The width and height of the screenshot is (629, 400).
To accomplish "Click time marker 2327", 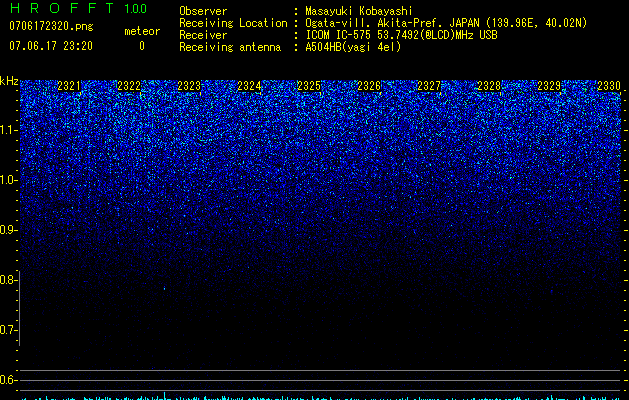I will (x=429, y=86).
